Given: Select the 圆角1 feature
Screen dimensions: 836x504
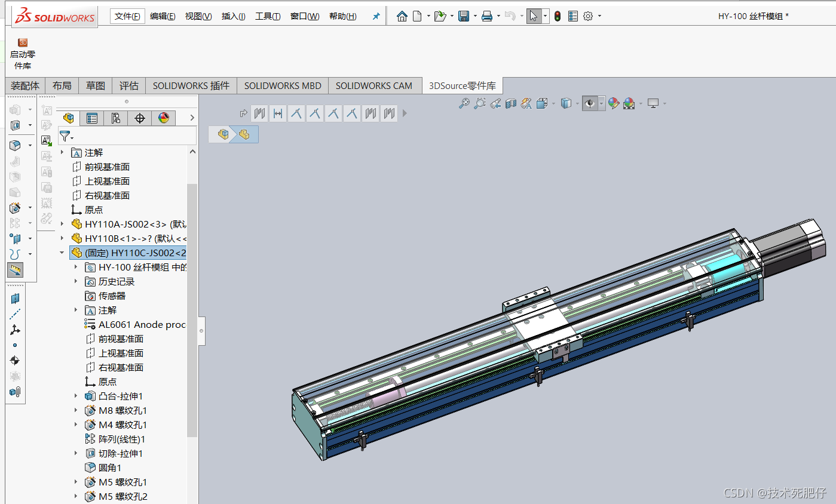Looking at the screenshot, I should tap(103, 468).
